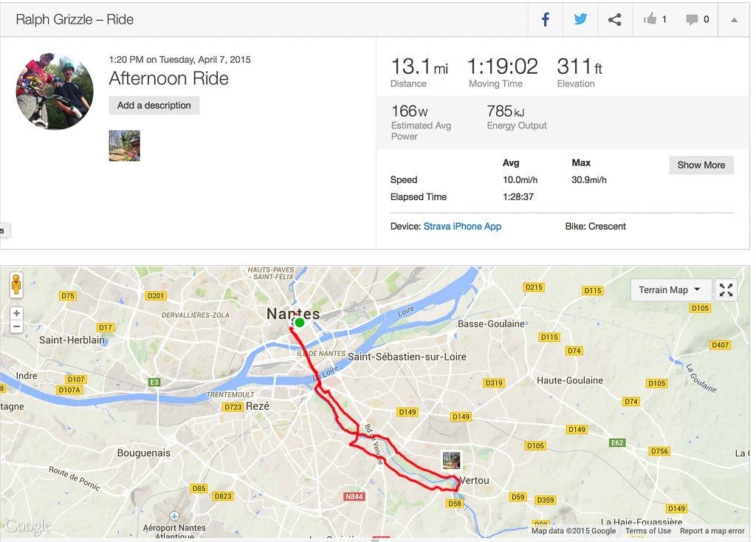Click Report a map error link
The image size is (756, 542).
coord(712,531)
